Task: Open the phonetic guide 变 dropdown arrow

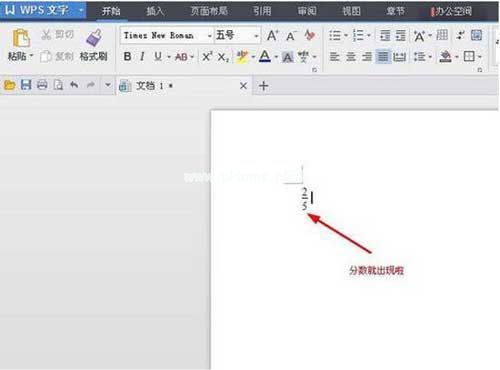Action: pos(314,57)
